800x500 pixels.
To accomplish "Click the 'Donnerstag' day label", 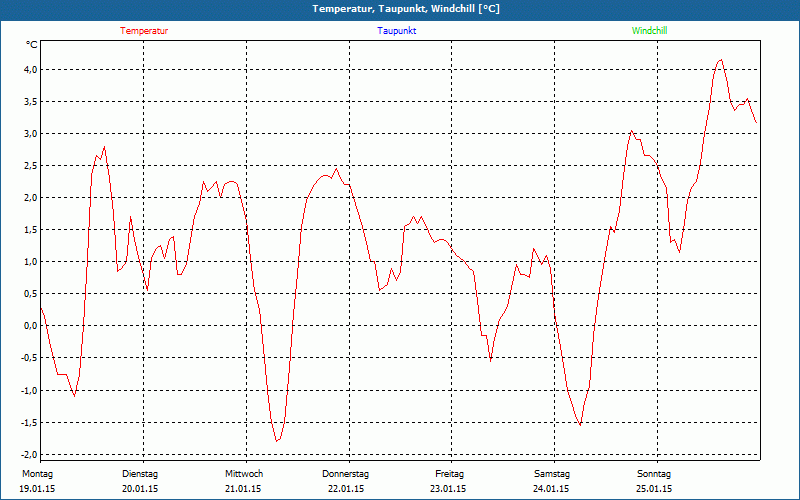I will [345, 474].
